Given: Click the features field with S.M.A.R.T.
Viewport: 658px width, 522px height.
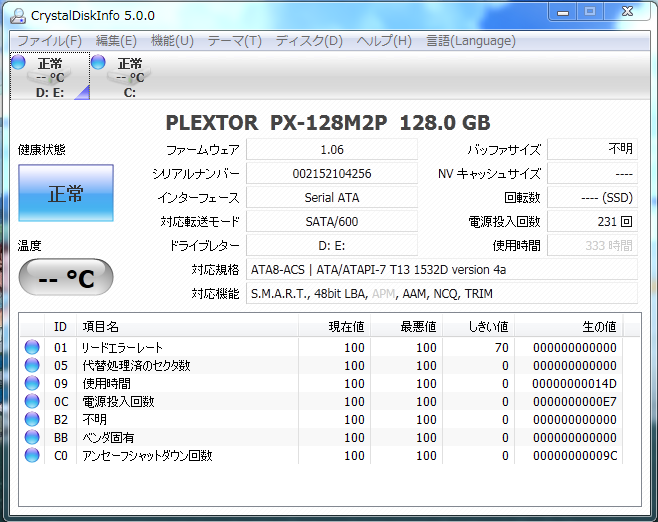Looking at the screenshot, I should (x=442, y=293).
